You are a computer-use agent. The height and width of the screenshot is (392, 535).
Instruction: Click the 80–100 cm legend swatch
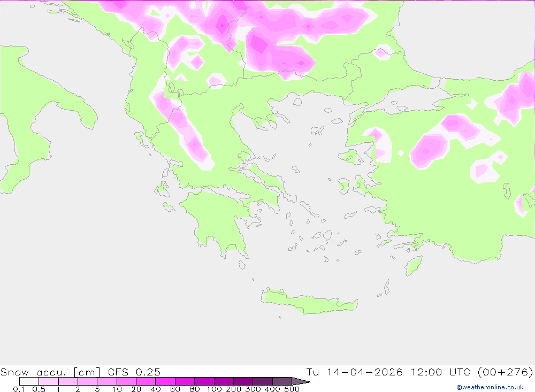coord(204,381)
